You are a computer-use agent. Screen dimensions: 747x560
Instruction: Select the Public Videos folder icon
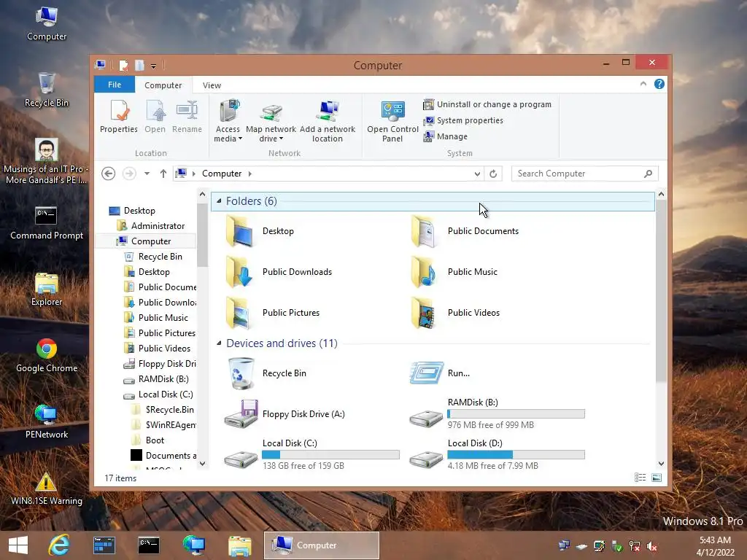pyautogui.click(x=424, y=313)
